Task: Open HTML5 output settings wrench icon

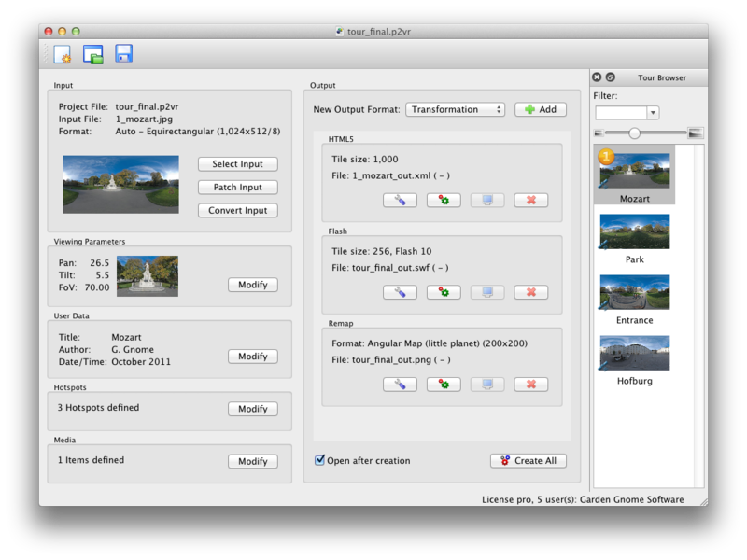Action: [x=400, y=201]
